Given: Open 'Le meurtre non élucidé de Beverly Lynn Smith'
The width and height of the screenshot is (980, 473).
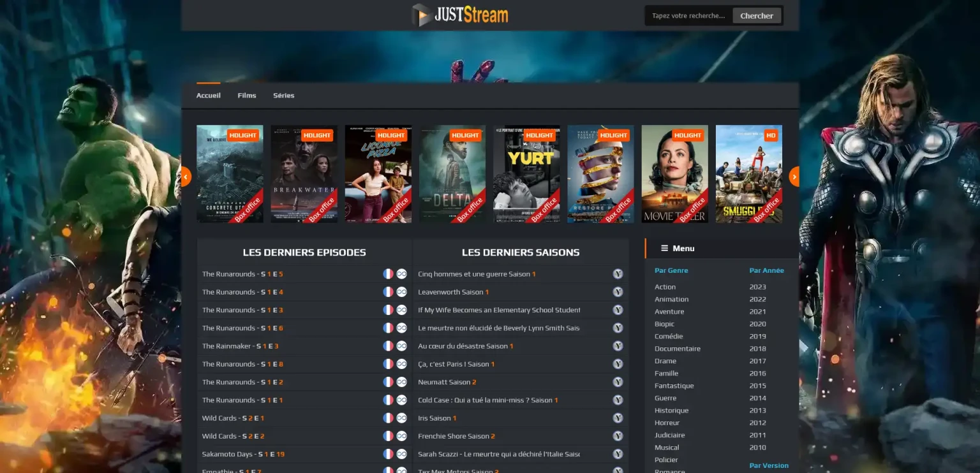Looking at the screenshot, I should (499, 328).
